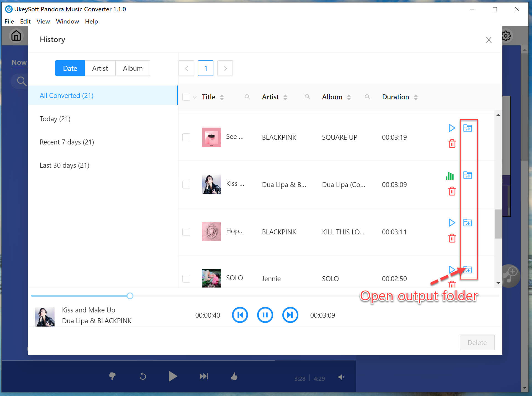Click the open output folder icon for BLACKPINK
532x396 pixels.
pyautogui.click(x=467, y=128)
